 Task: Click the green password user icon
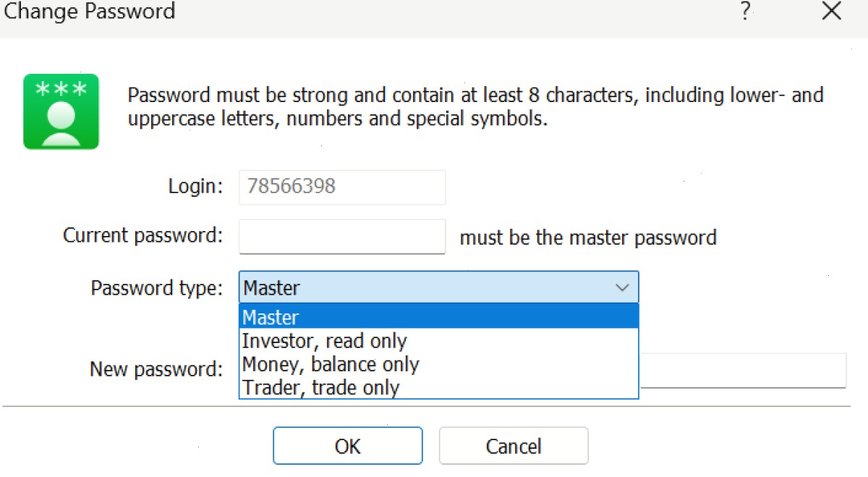pos(61,111)
